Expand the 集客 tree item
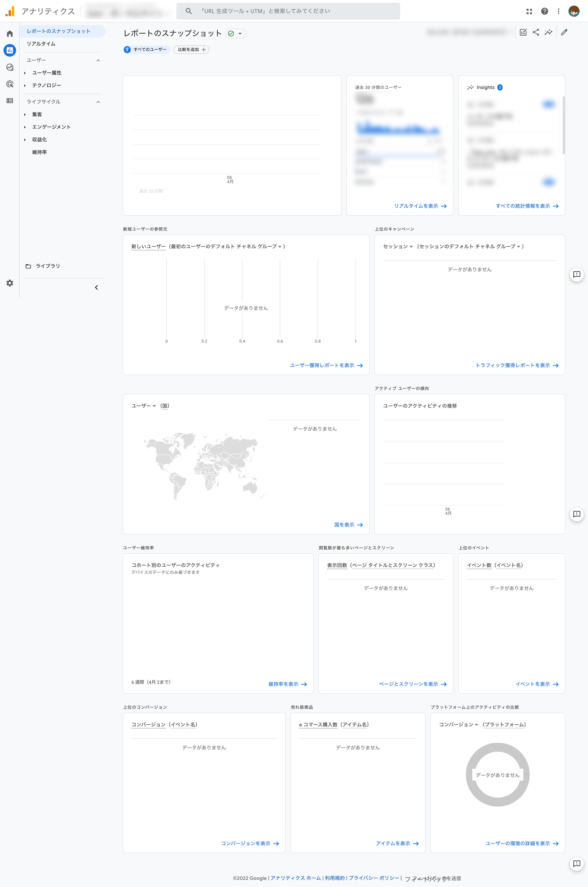The width and height of the screenshot is (588, 887). tap(25, 115)
